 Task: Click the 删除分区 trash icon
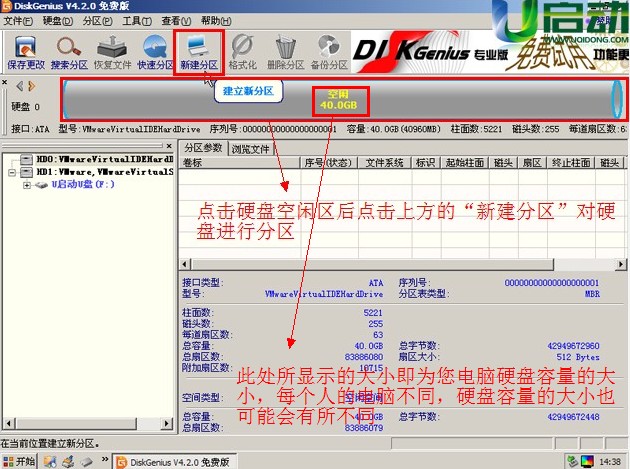pos(286,52)
